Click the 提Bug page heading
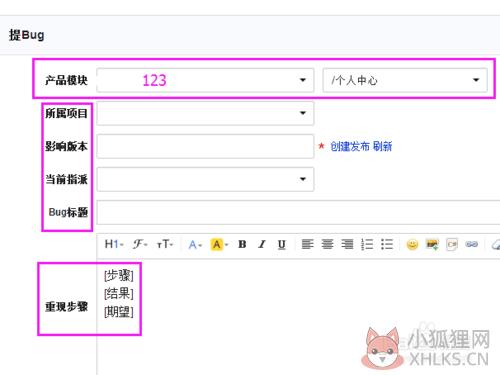Image resolution: width=500 pixels, height=375 pixels. pyautogui.click(x=26, y=35)
